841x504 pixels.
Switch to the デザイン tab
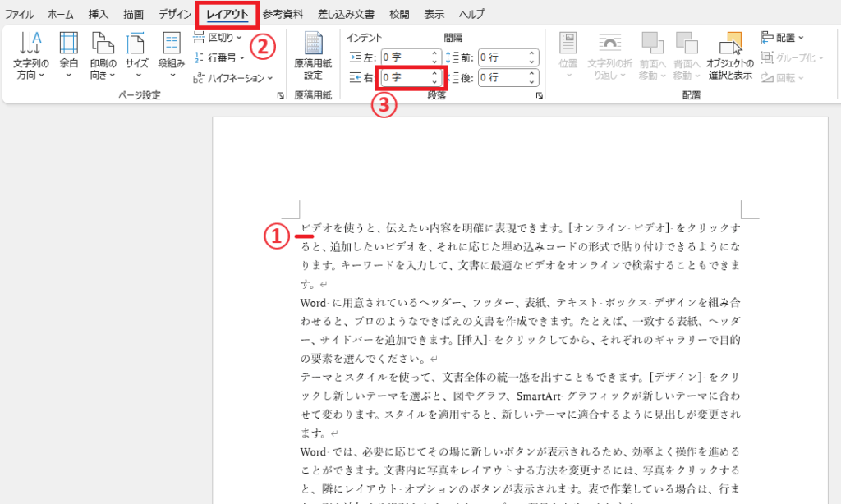point(175,15)
